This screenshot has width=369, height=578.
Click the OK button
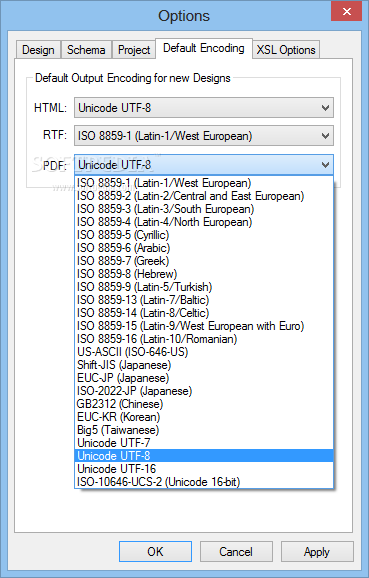click(x=155, y=551)
